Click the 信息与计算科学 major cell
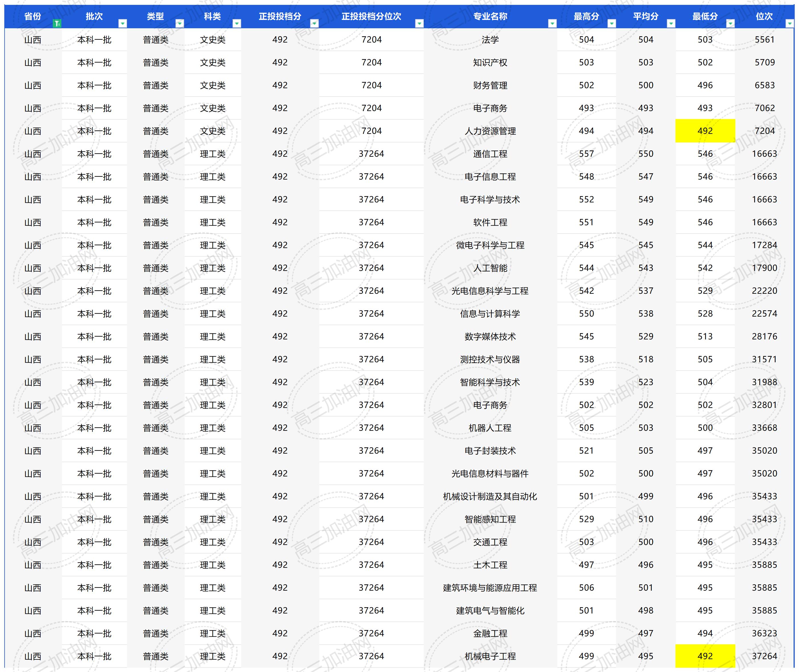799x672 pixels. 490,313
